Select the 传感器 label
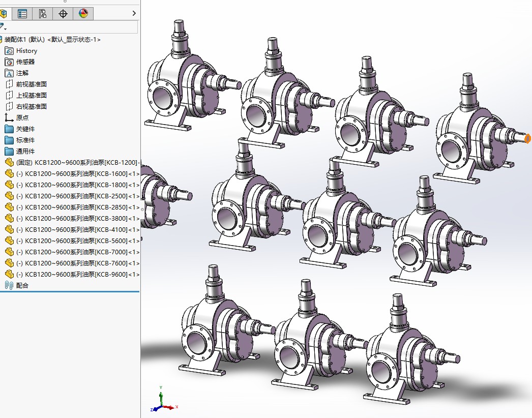 coord(25,62)
